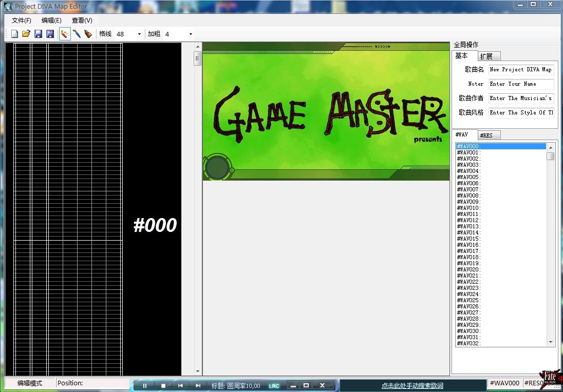Open the 文件(F) menu

click(22, 21)
